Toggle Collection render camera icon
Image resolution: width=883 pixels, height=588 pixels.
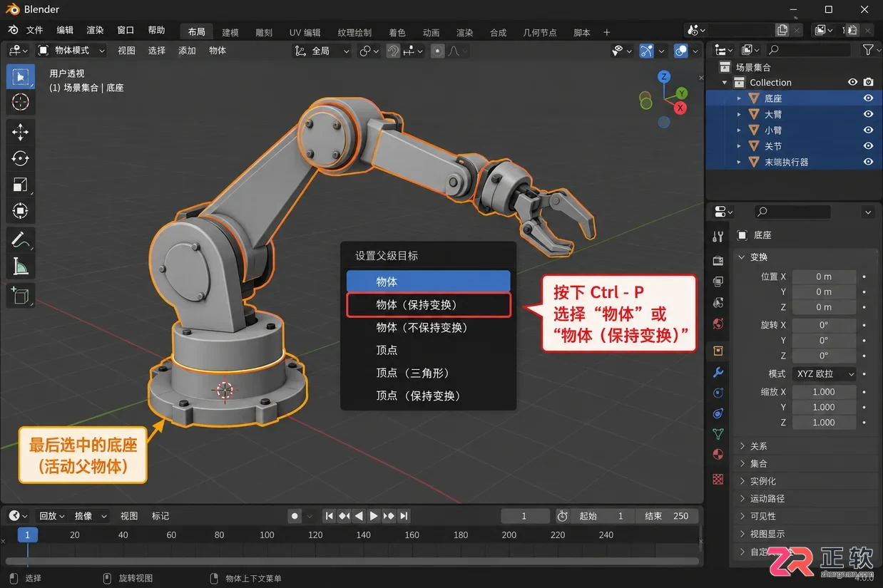point(868,83)
